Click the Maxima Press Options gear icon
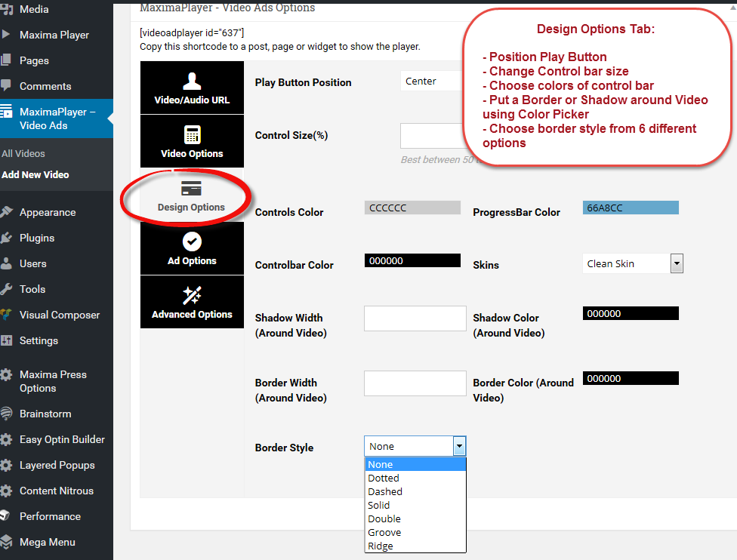The image size is (737, 560). pyautogui.click(x=6, y=374)
